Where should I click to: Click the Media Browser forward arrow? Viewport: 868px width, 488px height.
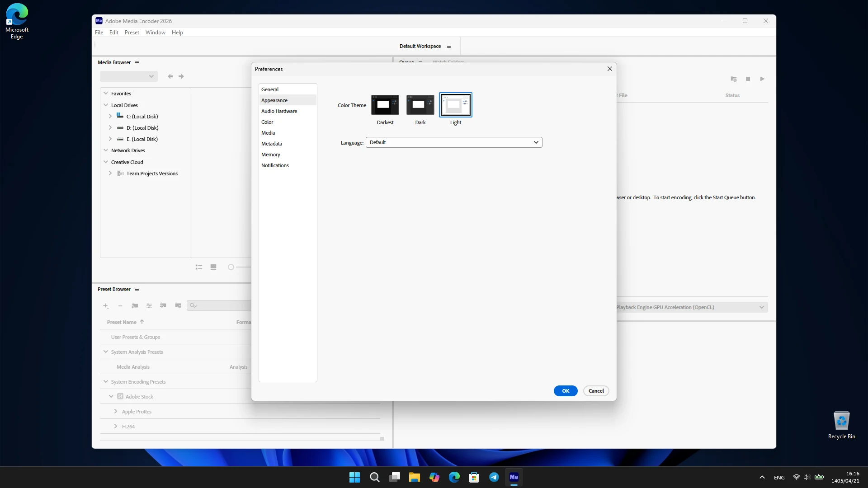click(181, 76)
